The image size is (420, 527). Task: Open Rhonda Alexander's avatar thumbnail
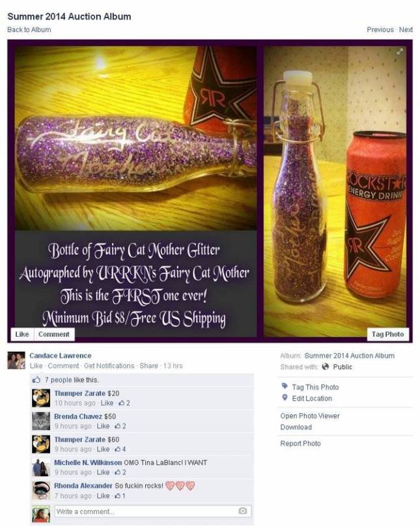[41, 491]
